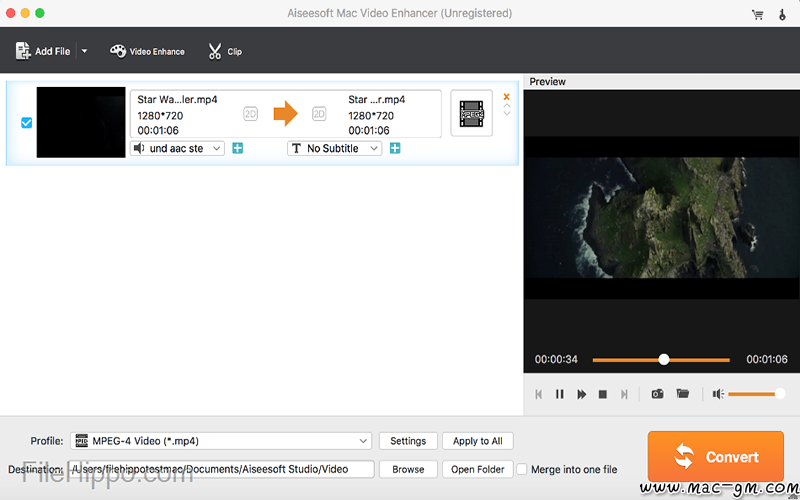Image resolution: width=800 pixels, height=500 pixels.
Task: Click the source file name Star Wa...ler.mp4
Action: tap(178, 99)
